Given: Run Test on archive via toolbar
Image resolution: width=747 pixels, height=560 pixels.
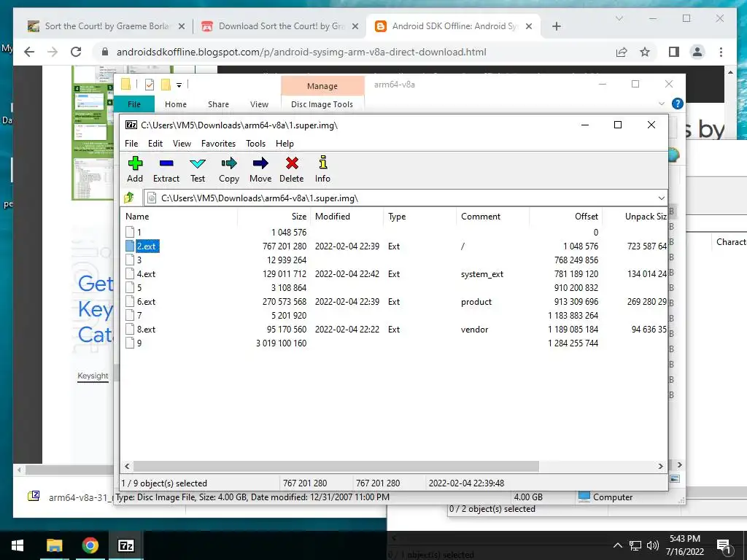Looking at the screenshot, I should coord(198,169).
